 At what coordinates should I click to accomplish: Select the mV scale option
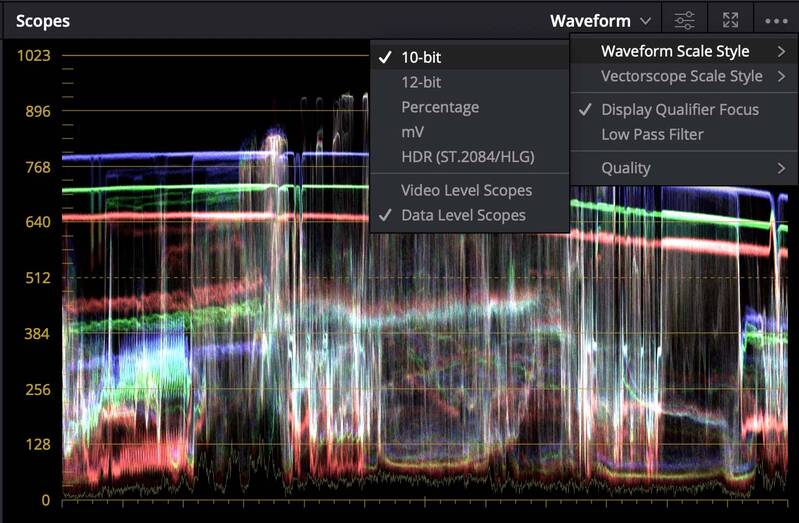click(412, 132)
